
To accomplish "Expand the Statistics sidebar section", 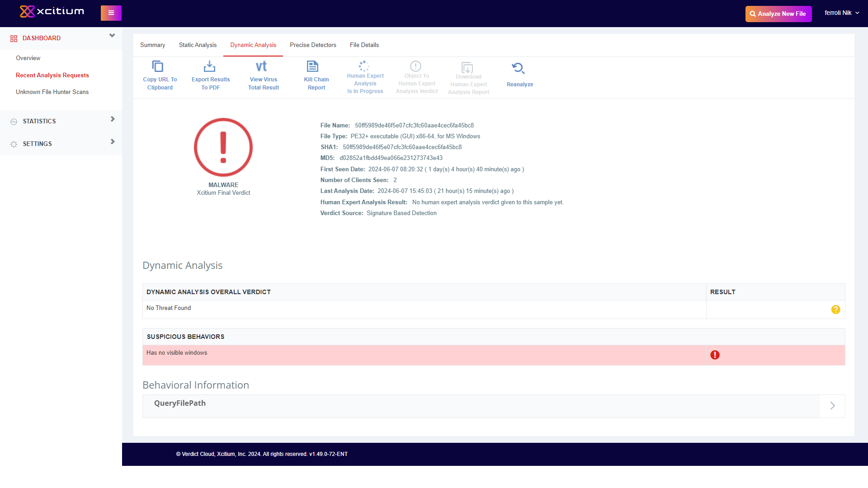I will point(113,119).
